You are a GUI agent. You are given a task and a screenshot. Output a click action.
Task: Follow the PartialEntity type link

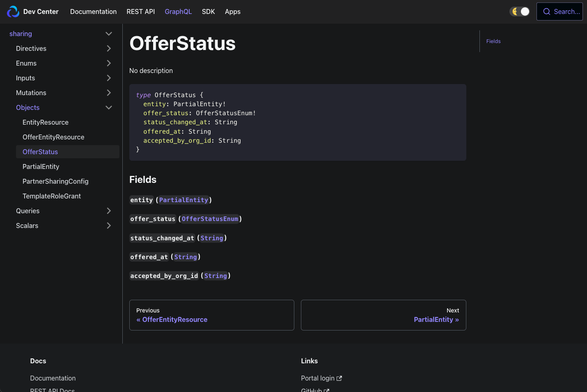coord(183,200)
